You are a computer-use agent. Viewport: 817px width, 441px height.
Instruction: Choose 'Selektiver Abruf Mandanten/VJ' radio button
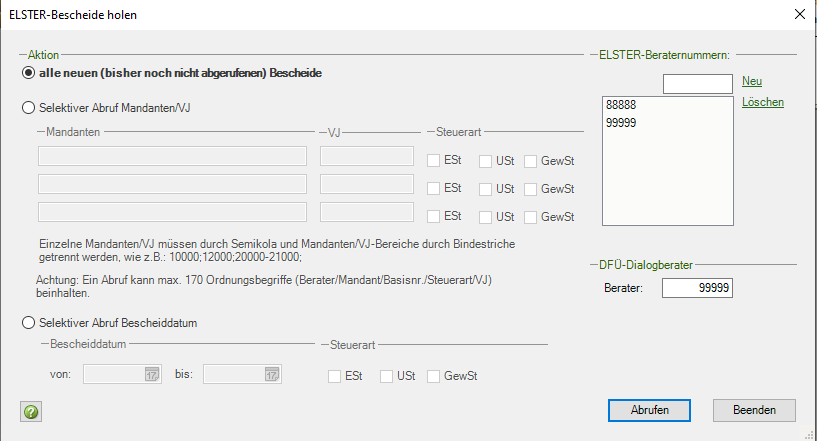pyautogui.click(x=29, y=108)
